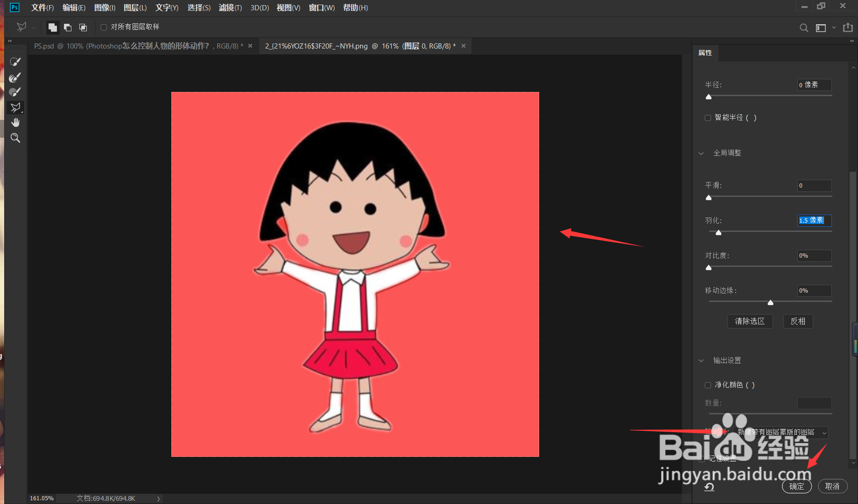Open the 窗口 menu
Screen dimensions: 858x504
point(322,7)
